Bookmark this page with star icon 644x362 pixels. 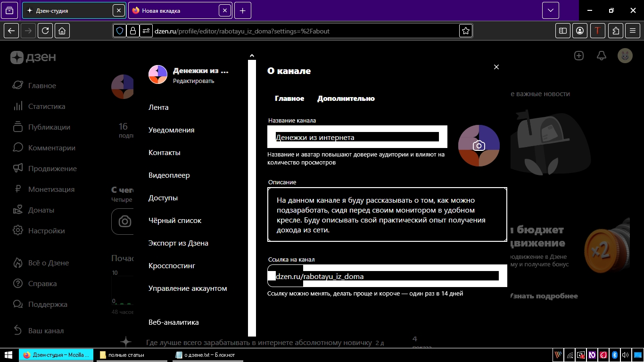click(x=466, y=31)
